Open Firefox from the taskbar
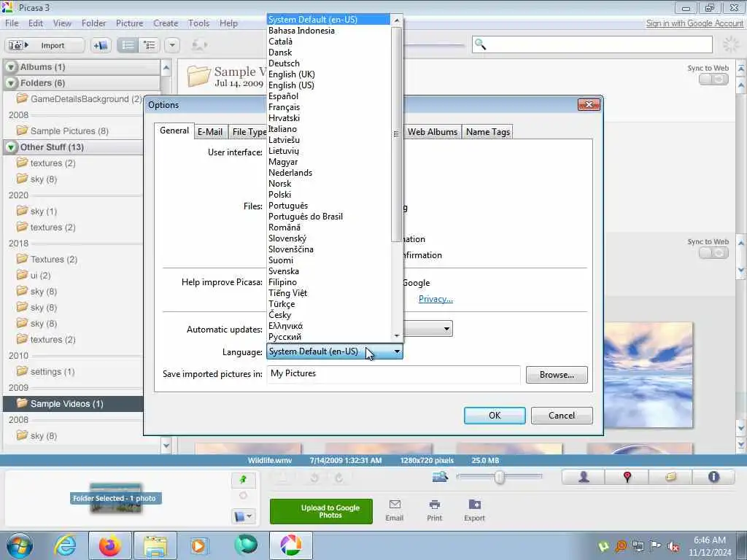 [x=109, y=545]
